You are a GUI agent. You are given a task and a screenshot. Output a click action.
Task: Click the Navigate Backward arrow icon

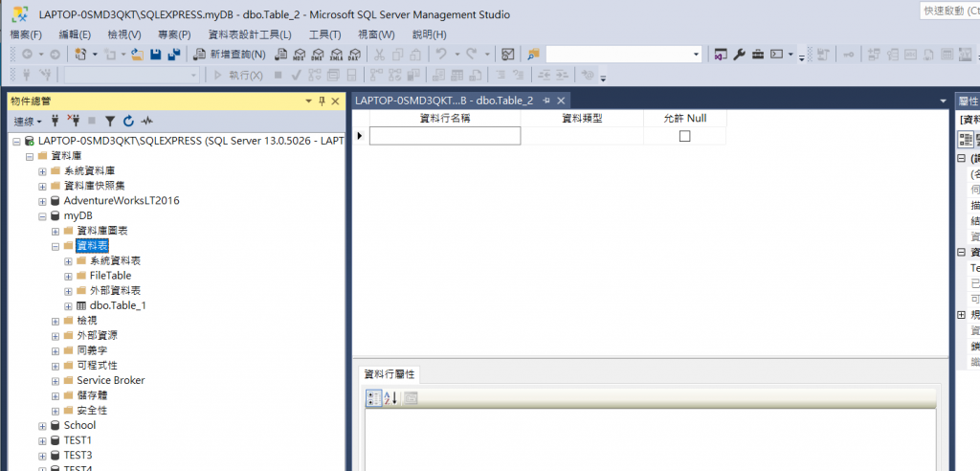point(27,55)
